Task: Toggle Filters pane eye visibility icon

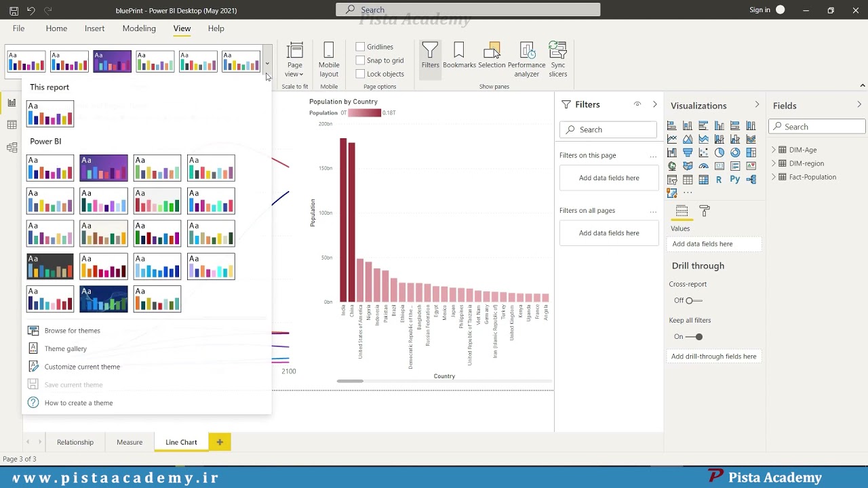Action: [x=637, y=104]
